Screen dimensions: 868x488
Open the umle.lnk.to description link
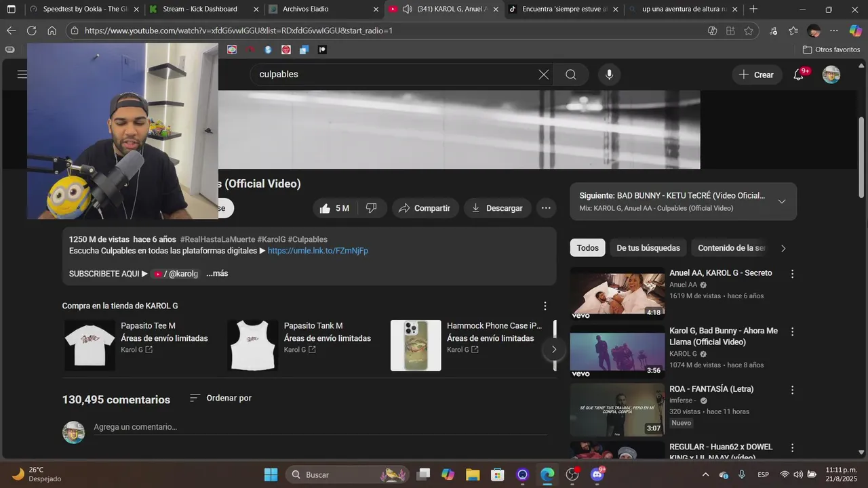point(318,251)
